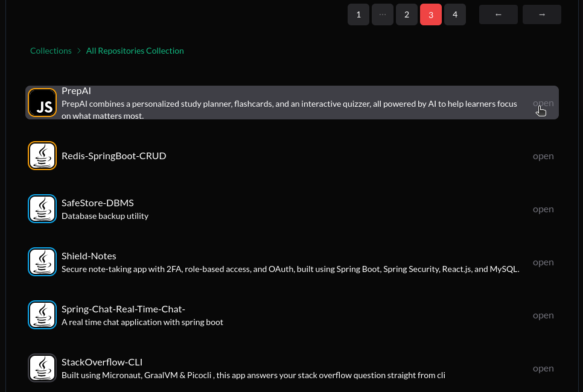Open the Shield-Notes repository link
The image size is (583, 392).
(543, 262)
